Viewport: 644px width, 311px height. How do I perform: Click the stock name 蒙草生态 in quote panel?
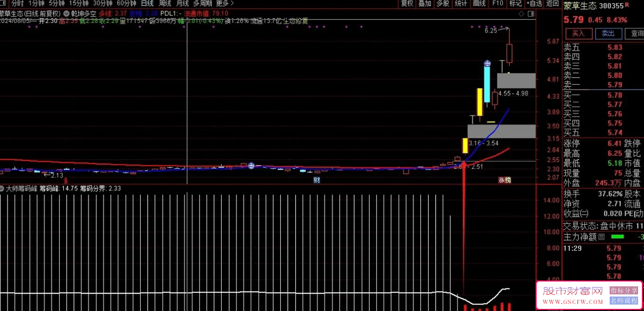coord(581,6)
